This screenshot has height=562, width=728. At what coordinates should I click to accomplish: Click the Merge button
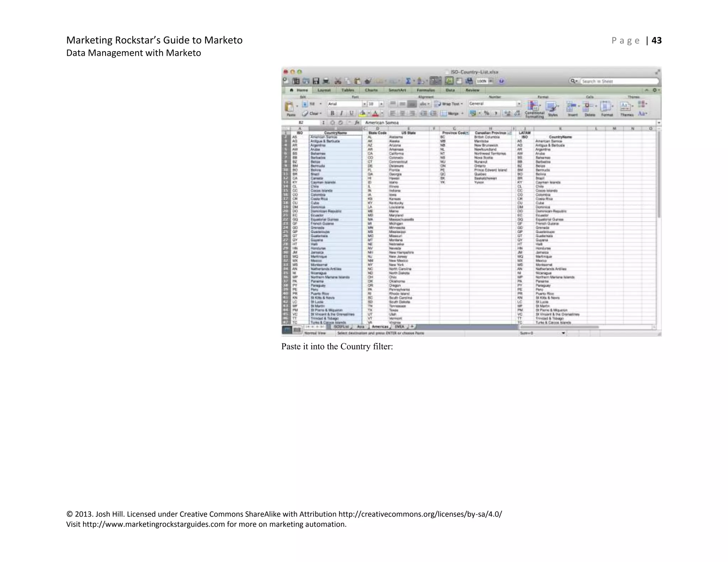(450, 113)
